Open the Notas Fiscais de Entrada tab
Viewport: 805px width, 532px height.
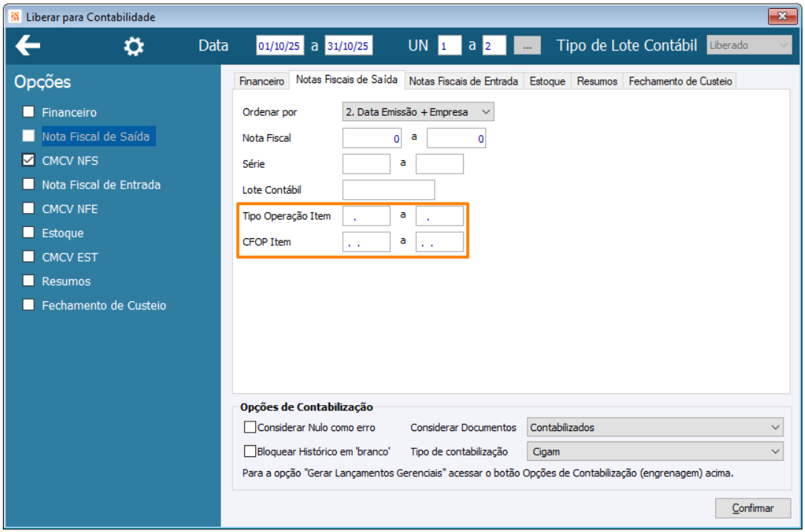click(464, 81)
